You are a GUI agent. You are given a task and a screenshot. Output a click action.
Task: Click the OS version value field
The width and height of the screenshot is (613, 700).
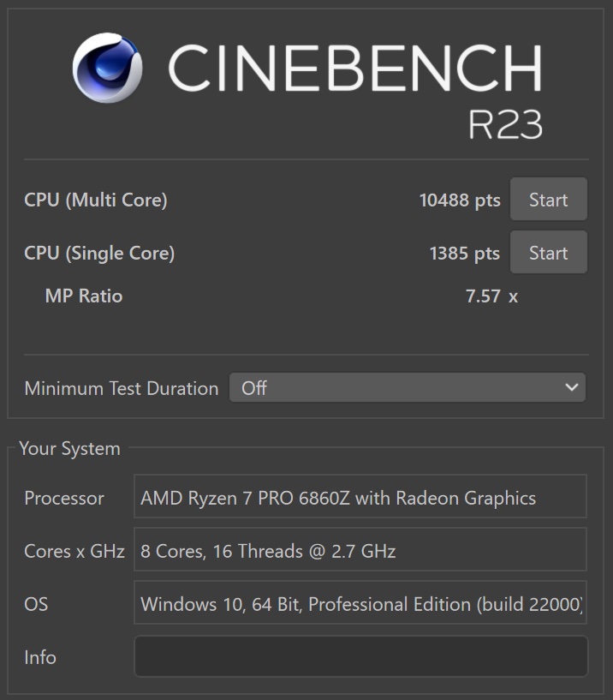360,604
